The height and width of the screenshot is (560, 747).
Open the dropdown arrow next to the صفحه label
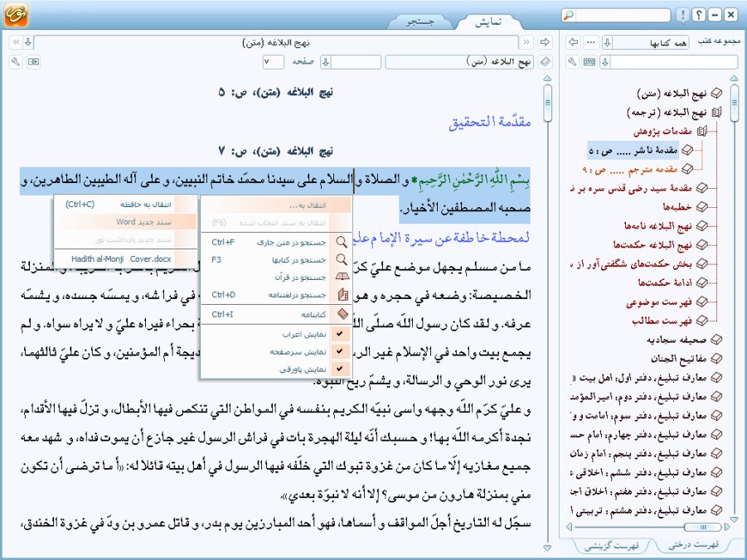[x=326, y=61]
